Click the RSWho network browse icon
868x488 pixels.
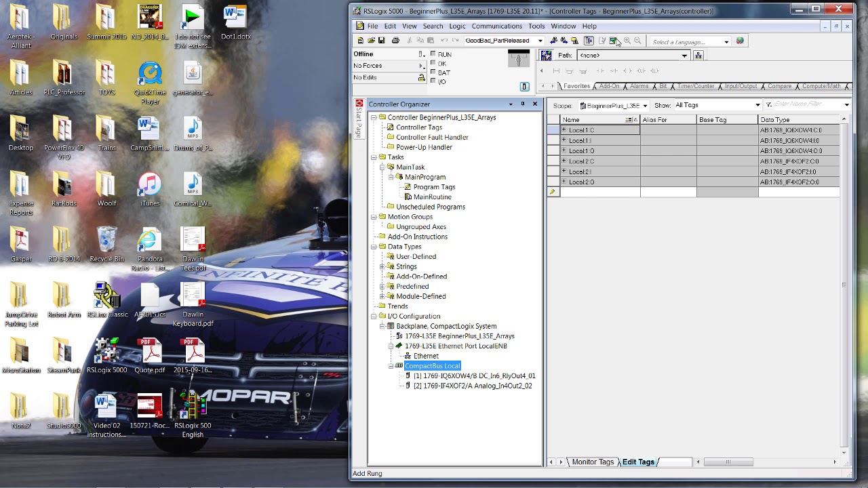pyautogui.click(x=698, y=56)
